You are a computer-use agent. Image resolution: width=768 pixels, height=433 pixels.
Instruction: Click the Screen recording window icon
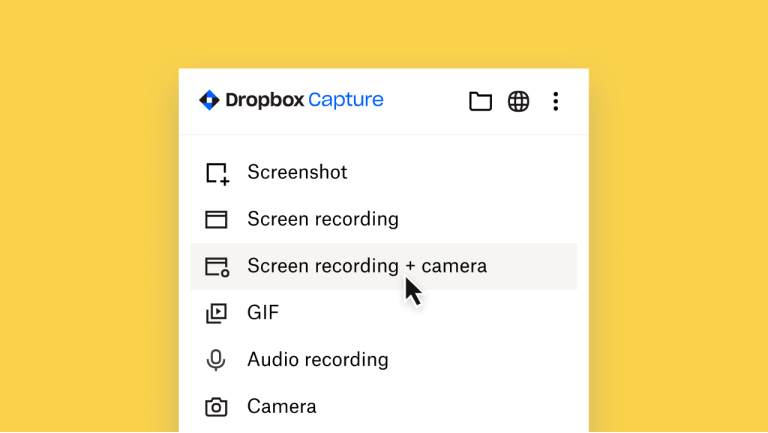pyautogui.click(x=216, y=220)
